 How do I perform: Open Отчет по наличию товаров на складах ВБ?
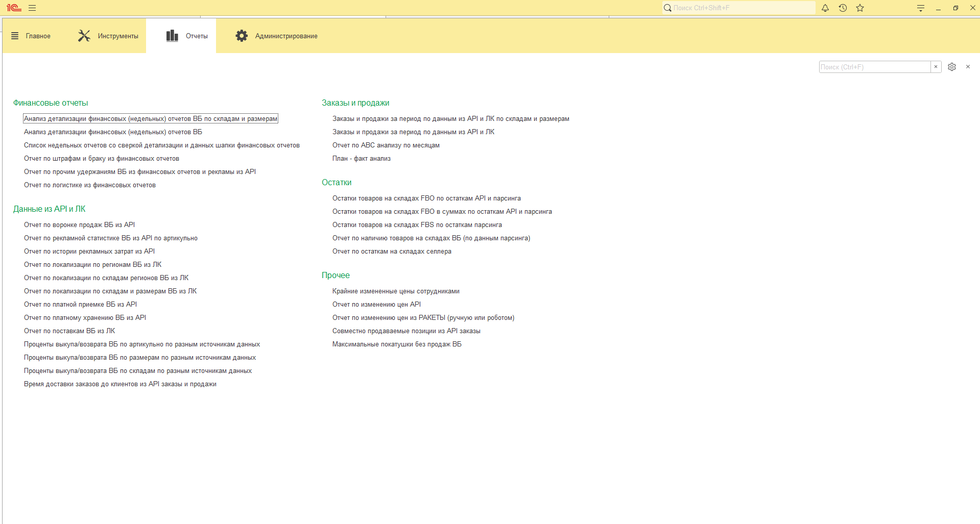[x=432, y=238]
